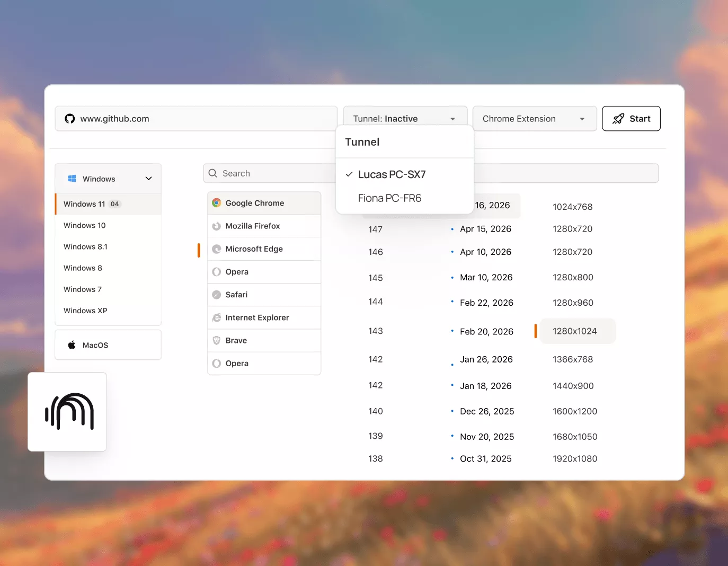728x566 pixels.
Task: Click the Apr 10, 2026 date
Action: pos(485,252)
